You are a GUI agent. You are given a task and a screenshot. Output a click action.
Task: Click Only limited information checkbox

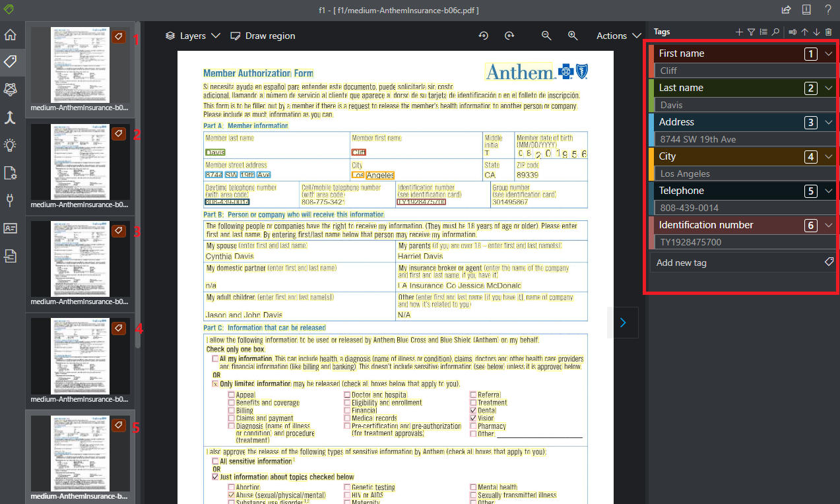[215, 383]
